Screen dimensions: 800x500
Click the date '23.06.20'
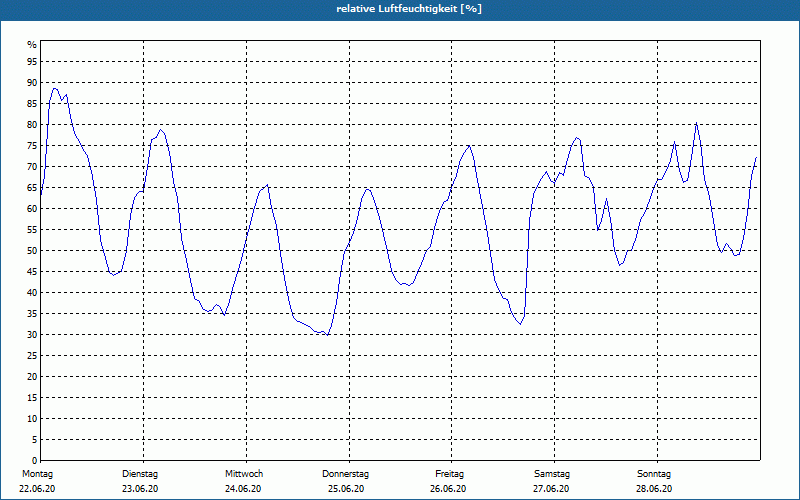(140, 489)
